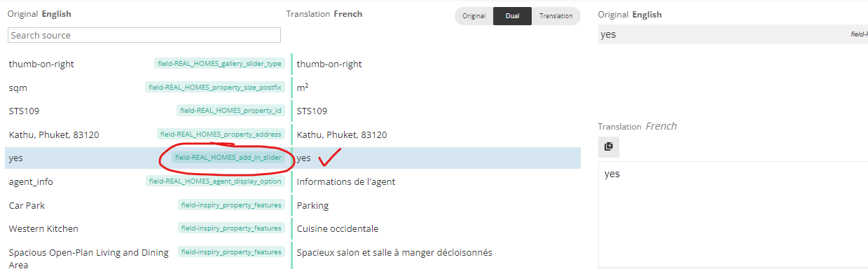This screenshot has height=269, width=868.
Task: Click the field-REAL_HOMES_agent_display_option tag
Action: click(216, 181)
